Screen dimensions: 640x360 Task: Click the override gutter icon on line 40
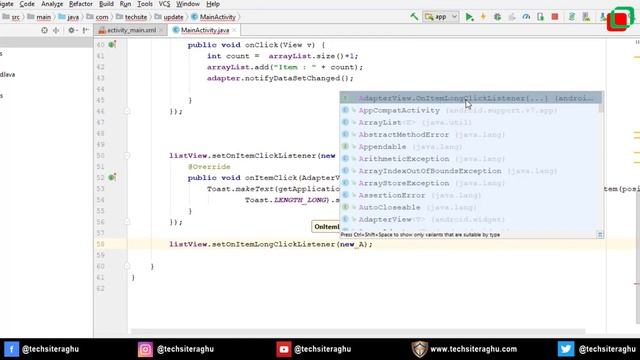coord(112,44)
